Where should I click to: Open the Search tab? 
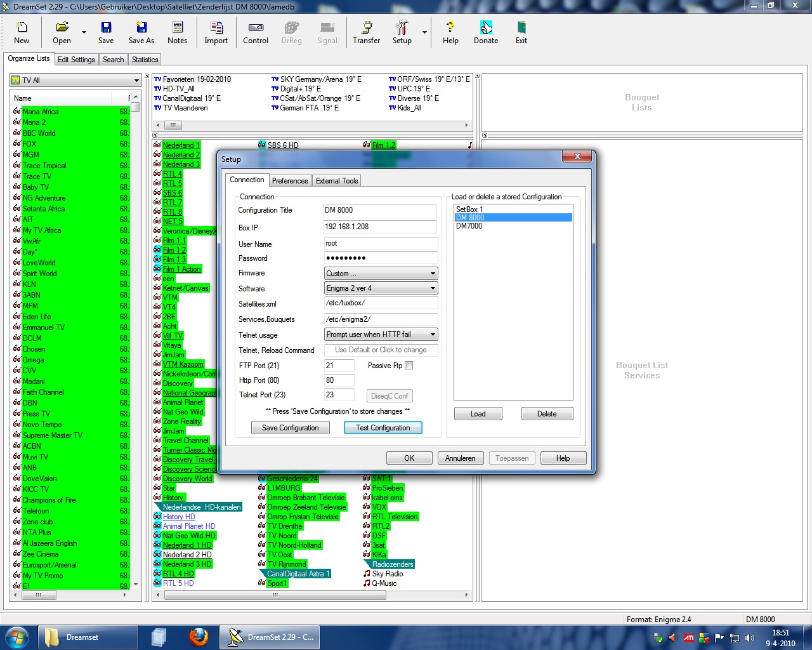pyautogui.click(x=114, y=60)
